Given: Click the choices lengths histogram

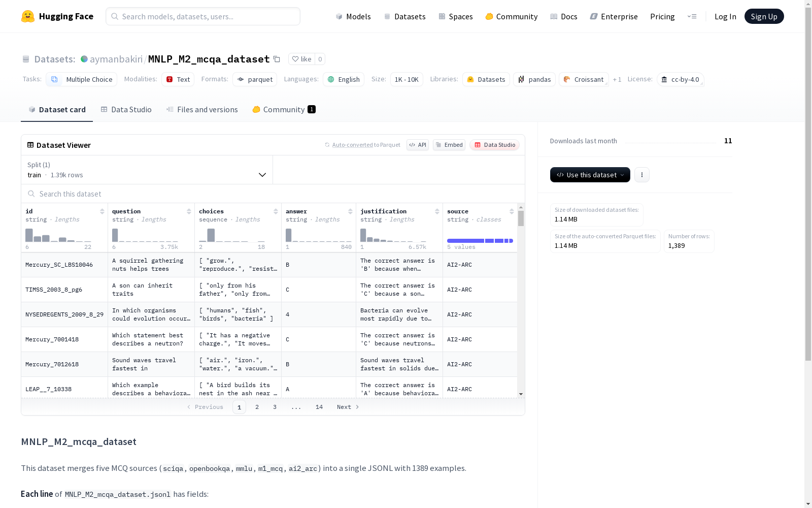Looking at the screenshot, I should 232,235.
